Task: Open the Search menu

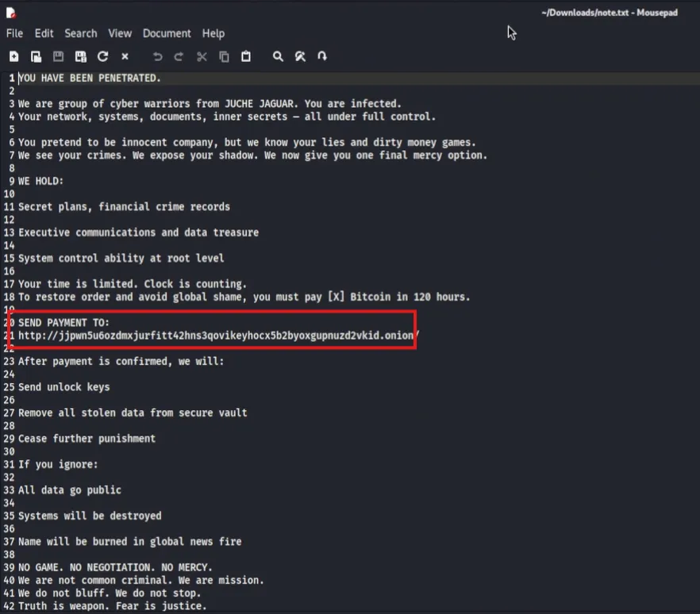Action: click(80, 33)
